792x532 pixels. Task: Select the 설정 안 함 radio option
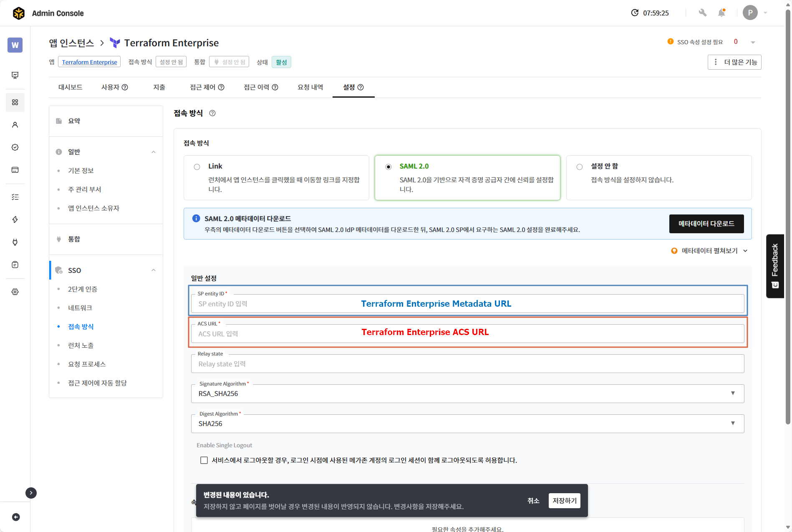coord(580,167)
